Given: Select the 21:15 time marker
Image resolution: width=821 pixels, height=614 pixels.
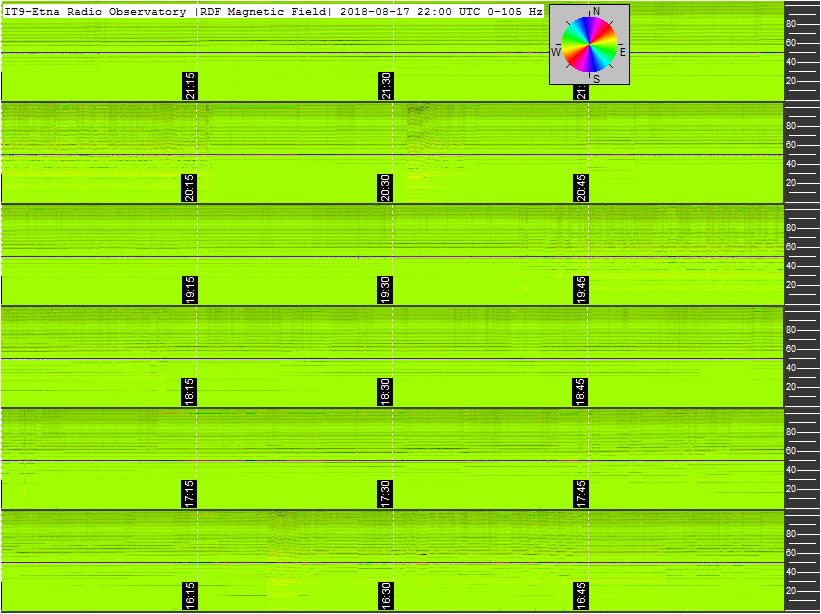Looking at the screenshot, I should tap(190, 86).
